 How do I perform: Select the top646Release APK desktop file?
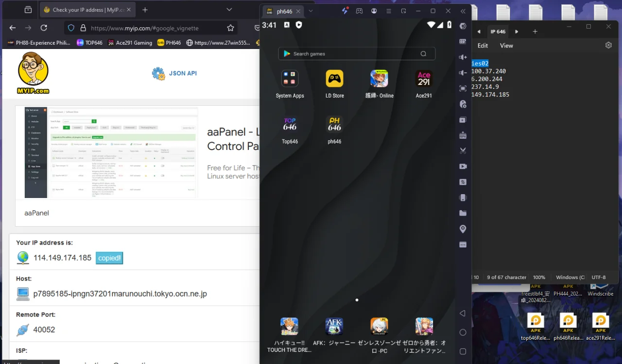tap(536, 327)
